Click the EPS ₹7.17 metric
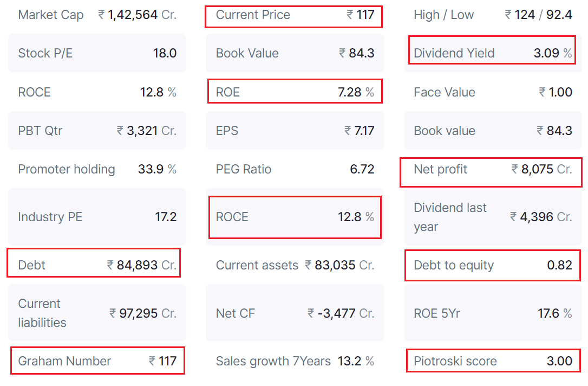Image resolution: width=588 pixels, height=386 pixels. (x=295, y=131)
